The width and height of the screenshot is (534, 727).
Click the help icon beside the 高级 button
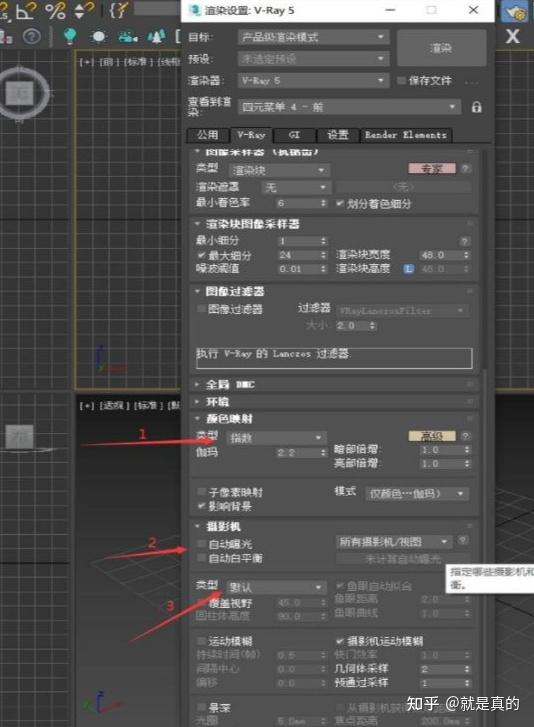[465, 436]
